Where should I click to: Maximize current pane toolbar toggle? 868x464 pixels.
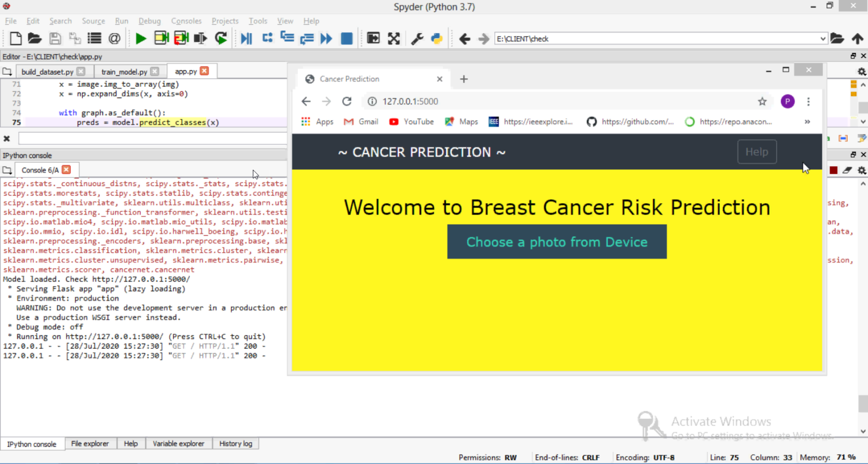(373, 39)
